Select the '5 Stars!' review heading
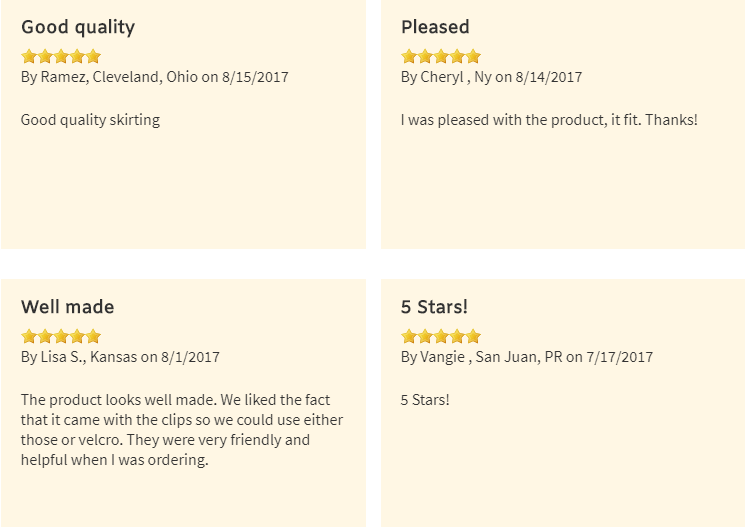Screen dimensions: 745x527 tap(434, 307)
